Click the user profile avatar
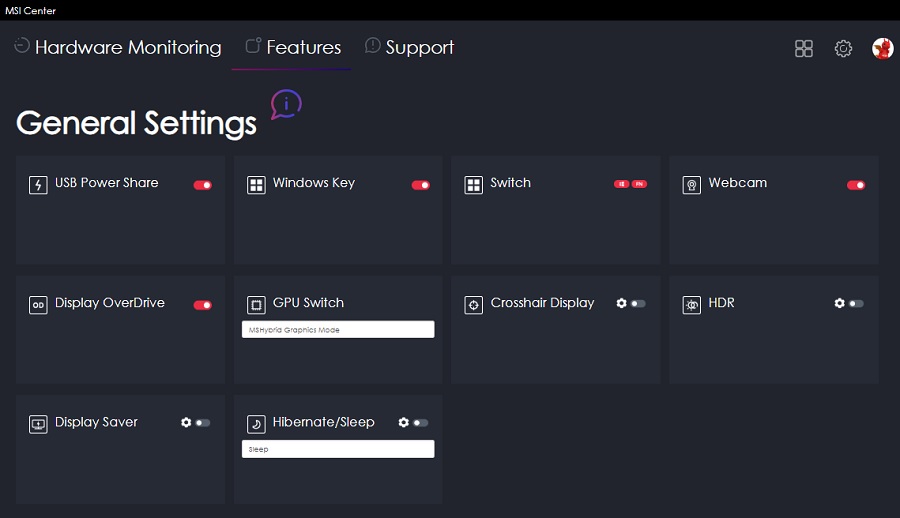This screenshot has height=518, width=900. (882, 48)
